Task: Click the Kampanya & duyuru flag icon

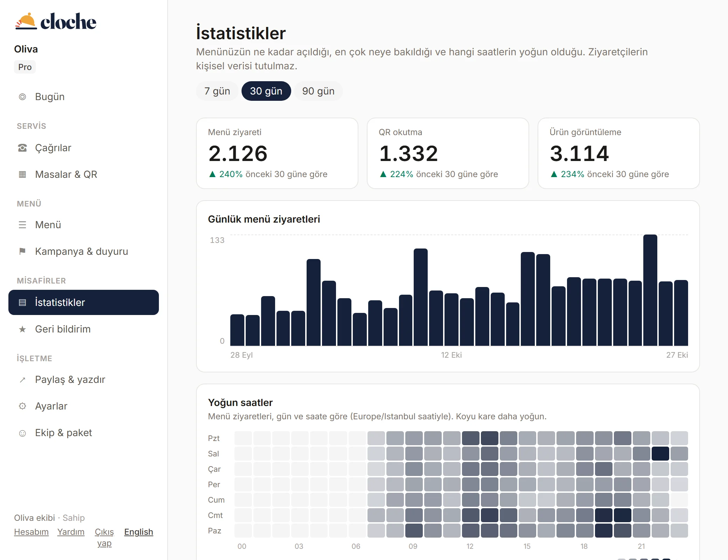Action: point(22,252)
